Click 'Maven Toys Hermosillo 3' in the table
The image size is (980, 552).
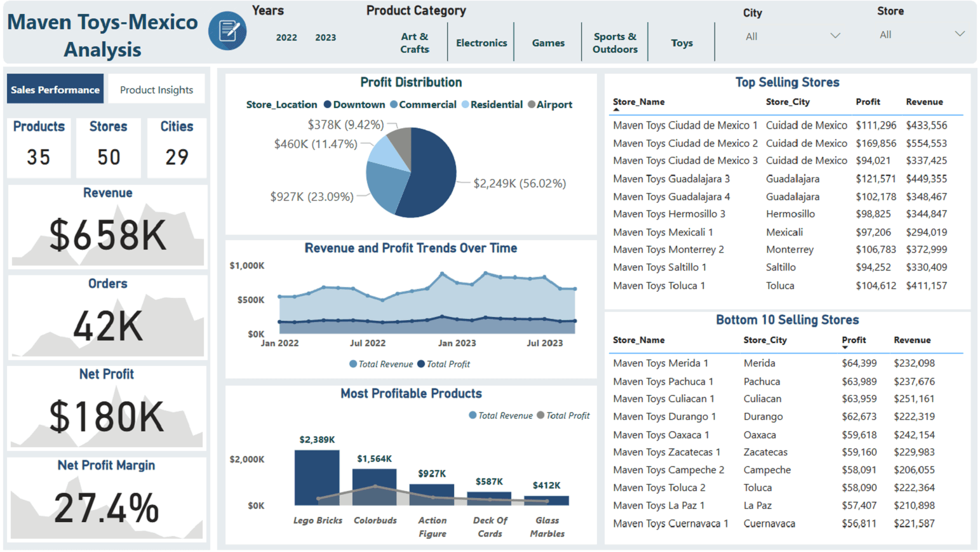pos(669,214)
